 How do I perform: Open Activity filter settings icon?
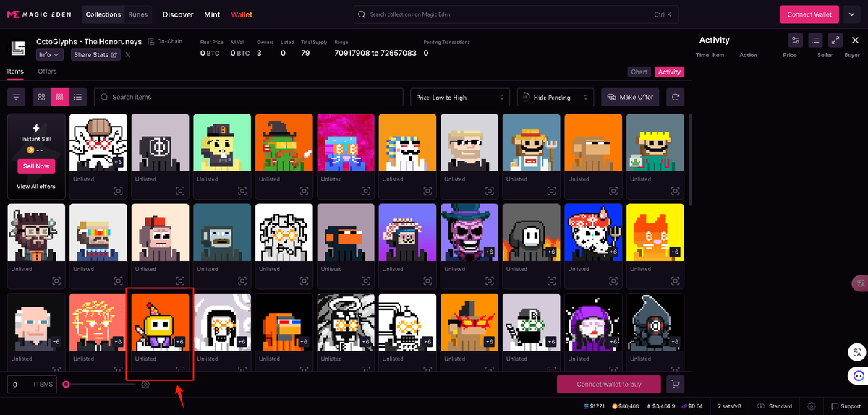(x=796, y=40)
